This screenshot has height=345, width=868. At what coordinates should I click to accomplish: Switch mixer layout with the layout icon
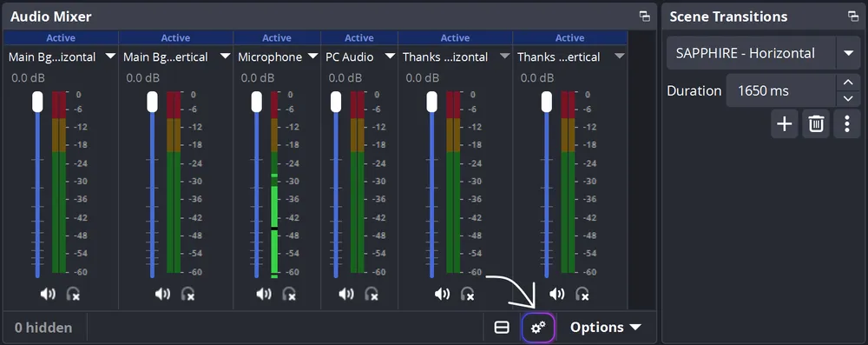point(502,328)
